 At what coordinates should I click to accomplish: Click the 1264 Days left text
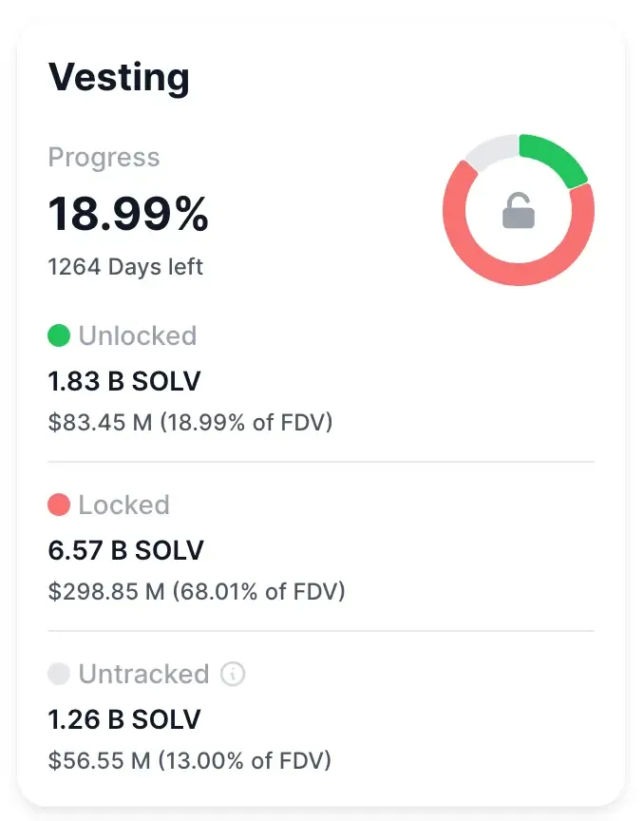click(x=124, y=267)
